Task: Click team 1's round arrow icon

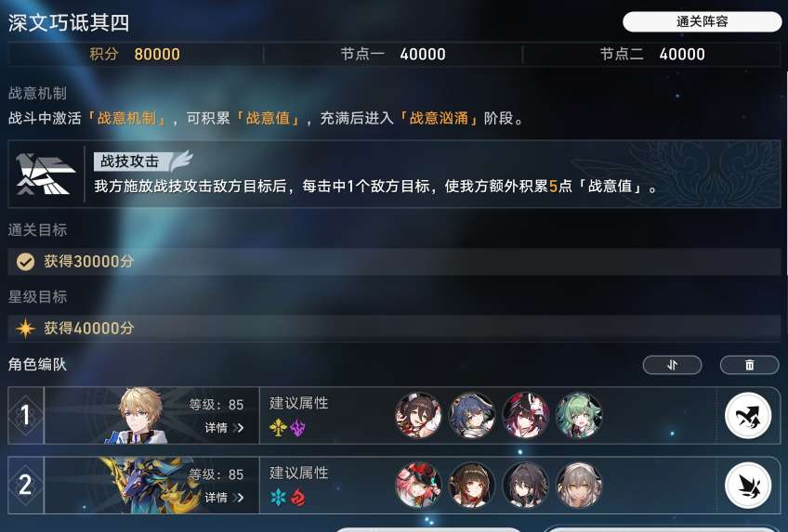Action: coord(748,416)
